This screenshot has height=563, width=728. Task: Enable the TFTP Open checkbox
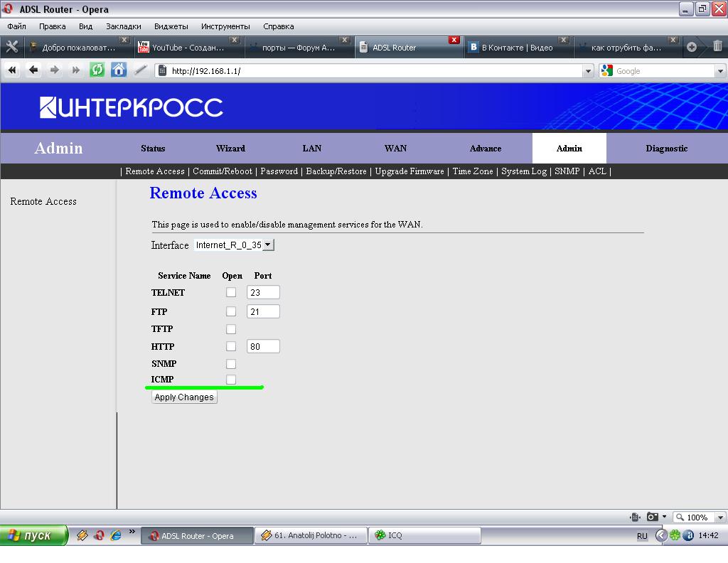[x=231, y=329]
